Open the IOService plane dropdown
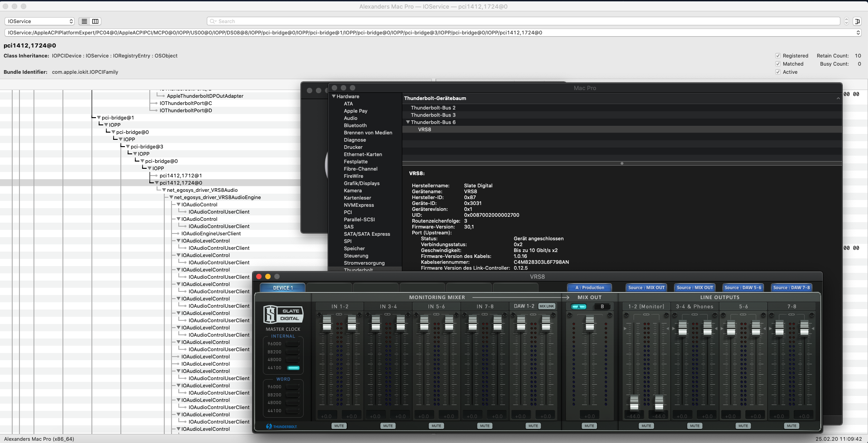The image size is (868, 443). coord(40,21)
